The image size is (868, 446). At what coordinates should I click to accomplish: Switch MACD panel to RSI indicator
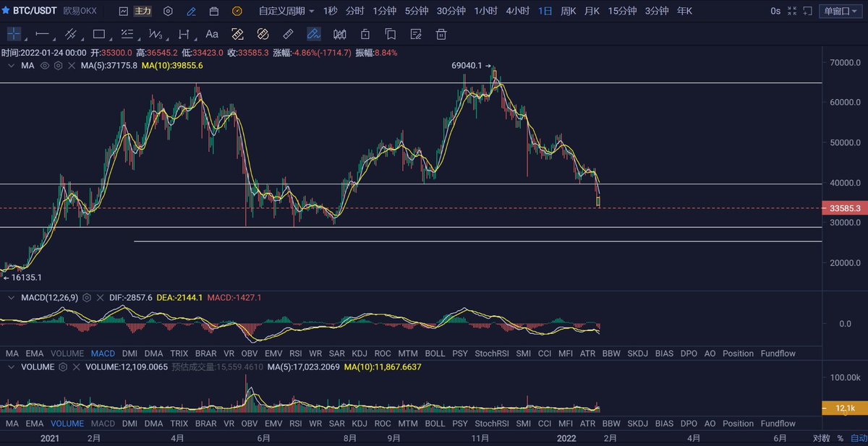[x=295, y=353]
